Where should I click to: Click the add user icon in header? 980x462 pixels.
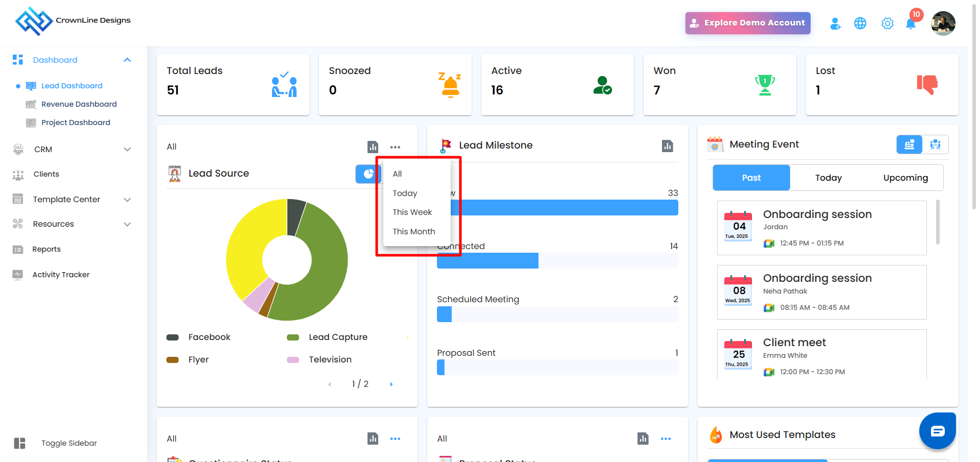(835, 23)
